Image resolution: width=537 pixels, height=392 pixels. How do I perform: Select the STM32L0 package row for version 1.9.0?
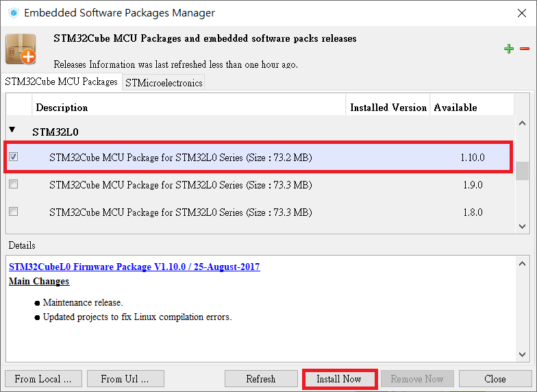259,185
